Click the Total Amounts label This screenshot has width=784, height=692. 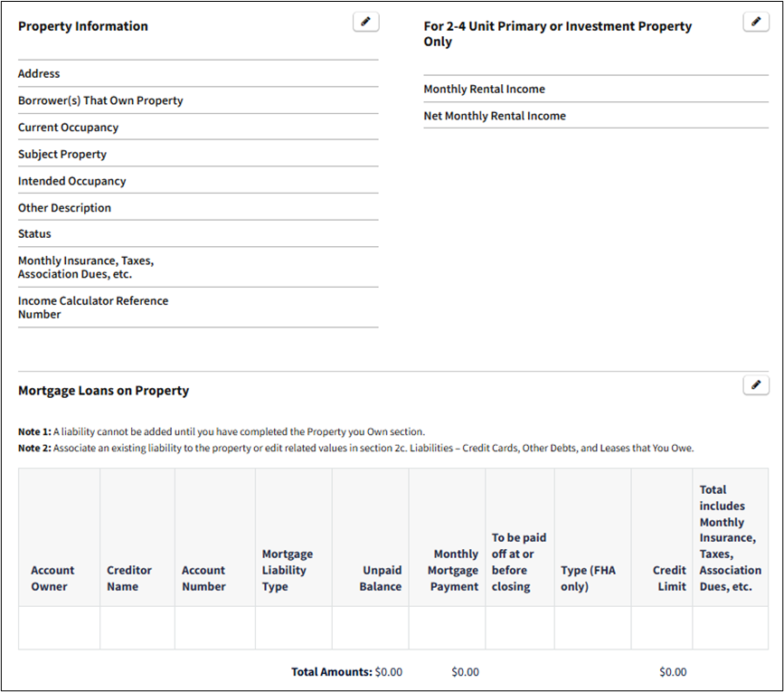(331, 672)
